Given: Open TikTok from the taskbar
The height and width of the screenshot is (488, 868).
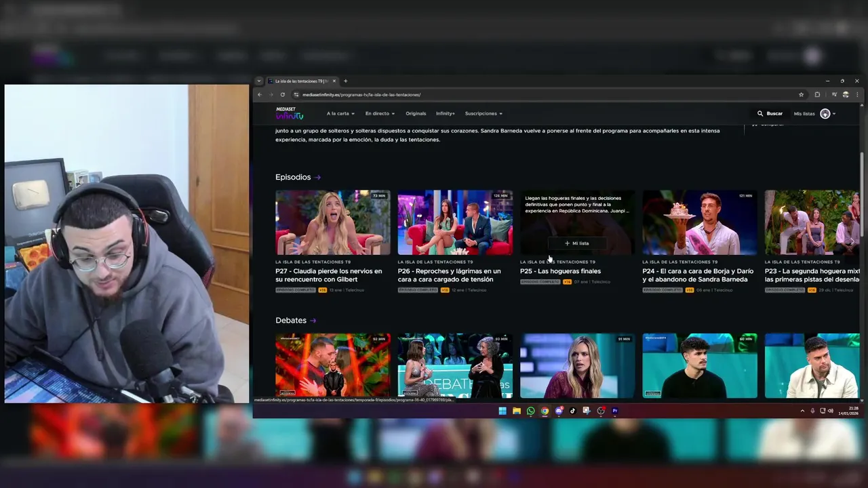Looking at the screenshot, I should (x=573, y=411).
